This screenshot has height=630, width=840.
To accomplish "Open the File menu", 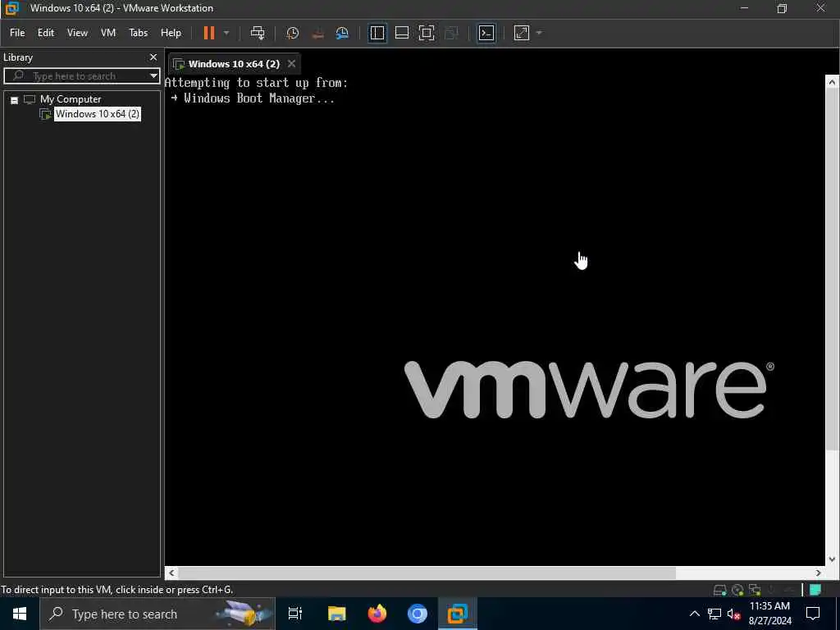I will [17, 33].
